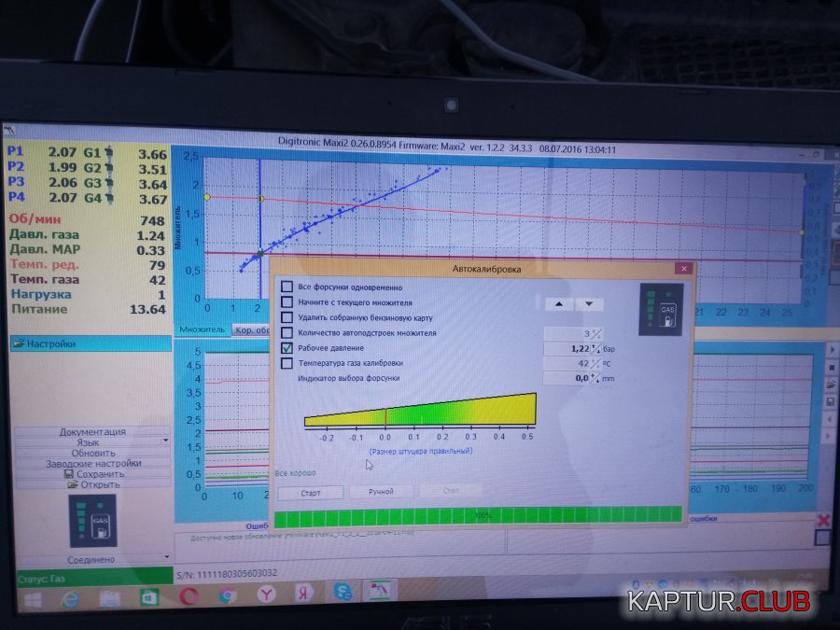Click the up arrow button in Автокалибровка
The width and height of the screenshot is (840, 630).
(559, 303)
